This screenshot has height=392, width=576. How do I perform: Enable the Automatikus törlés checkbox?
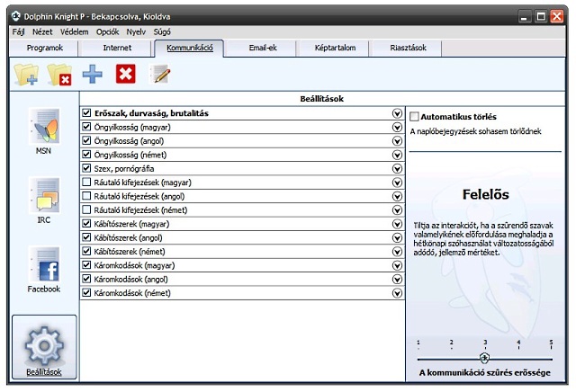click(x=415, y=117)
